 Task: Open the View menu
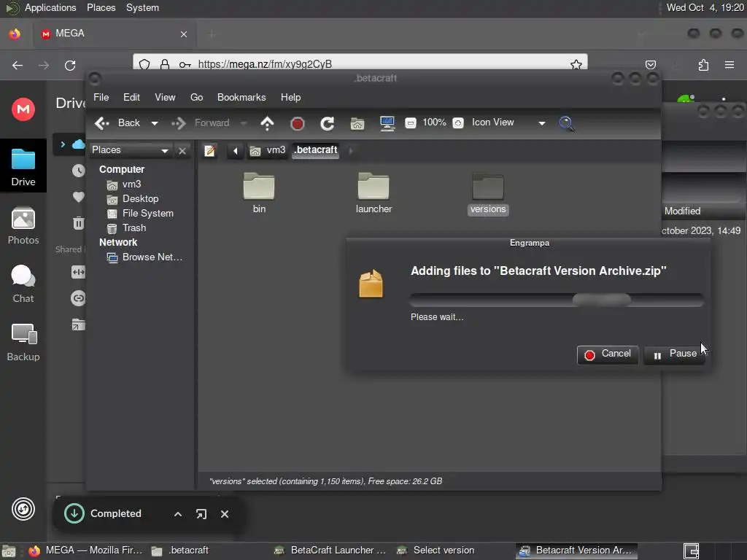point(165,98)
